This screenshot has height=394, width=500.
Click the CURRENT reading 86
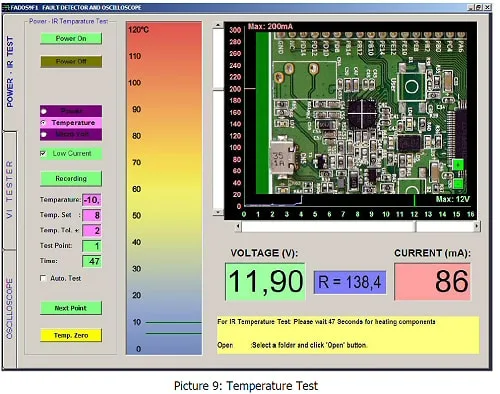[x=432, y=282]
